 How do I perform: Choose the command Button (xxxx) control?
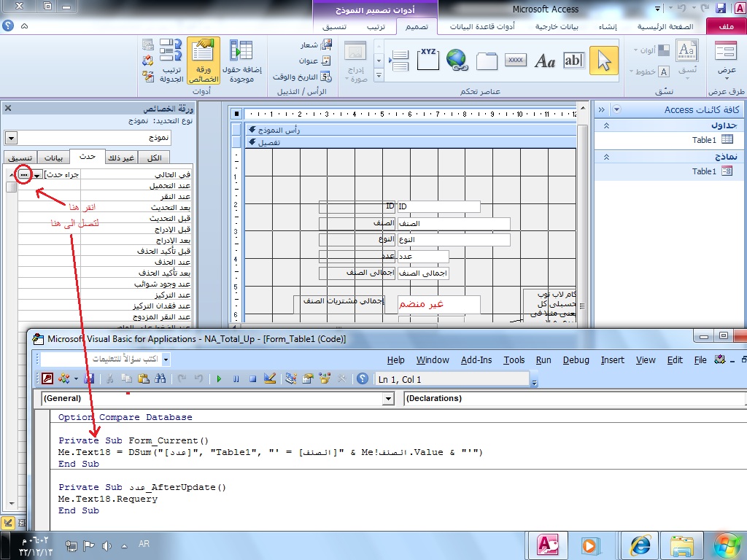516,60
